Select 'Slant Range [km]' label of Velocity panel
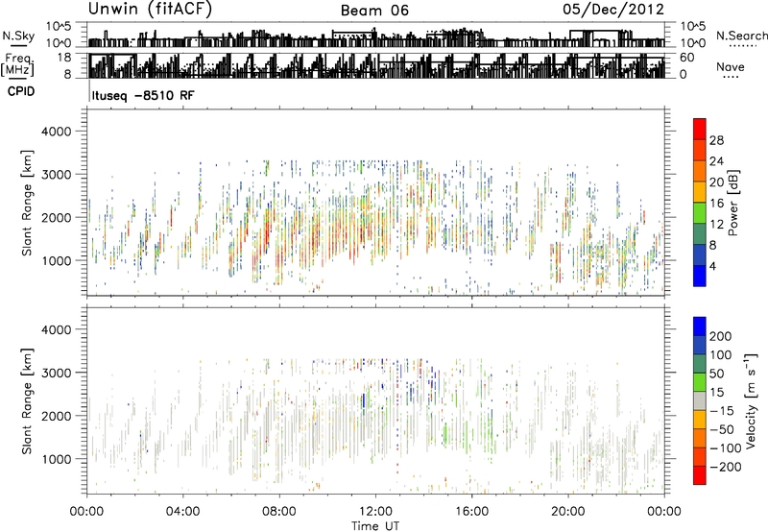 point(28,400)
